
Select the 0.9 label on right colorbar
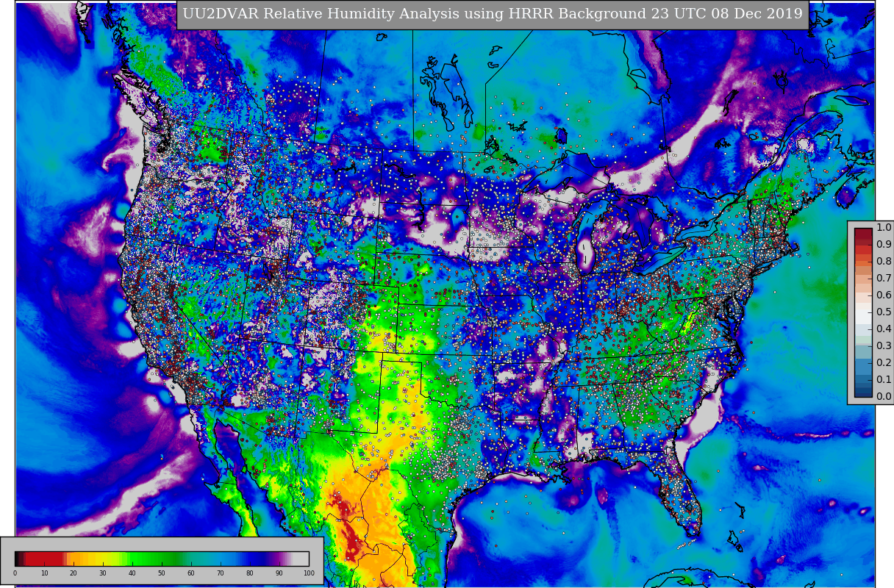click(x=884, y=245)
